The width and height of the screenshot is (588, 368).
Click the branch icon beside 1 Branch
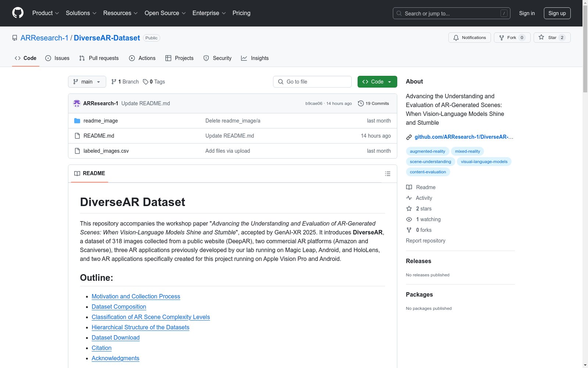coord(114,82)
